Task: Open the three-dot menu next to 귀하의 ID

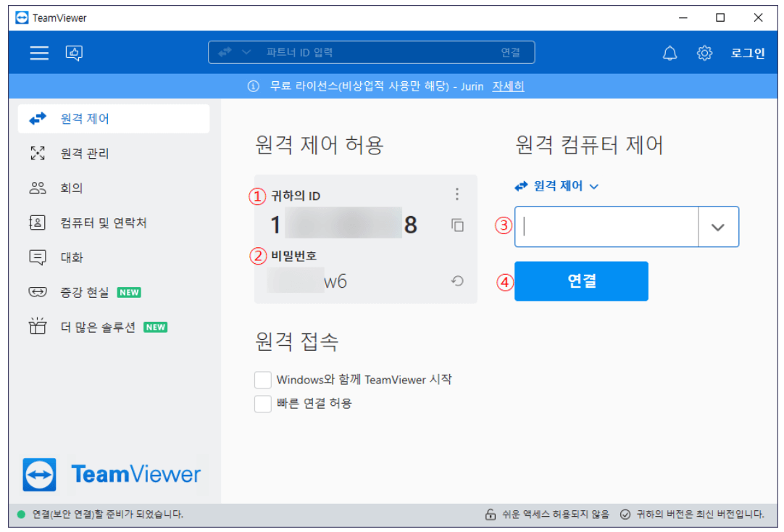Action: tap(457, 194)
